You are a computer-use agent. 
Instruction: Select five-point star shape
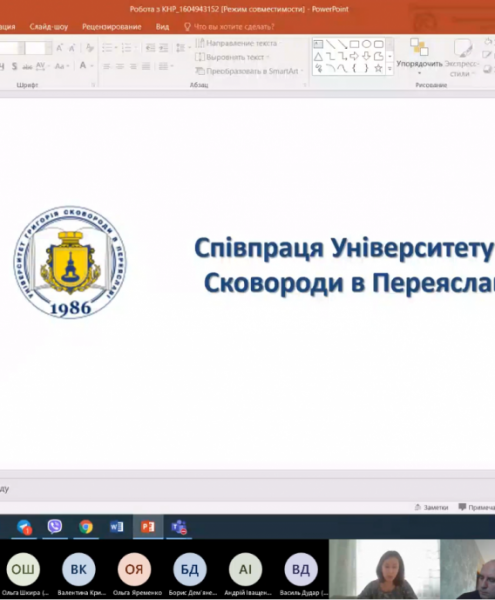[x=378, y=68]
